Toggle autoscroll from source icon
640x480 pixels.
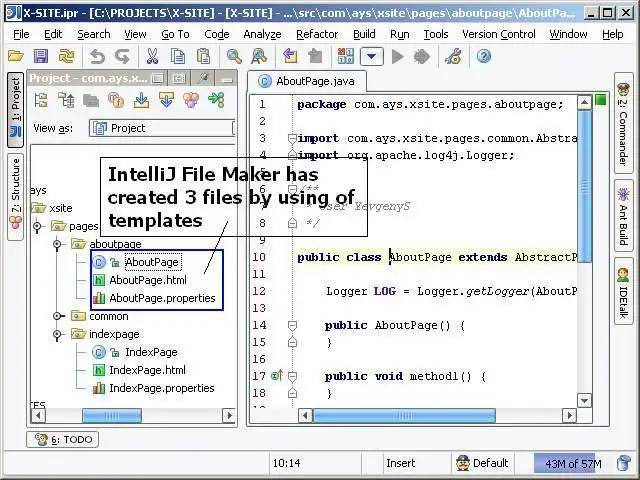pos(166,100)
